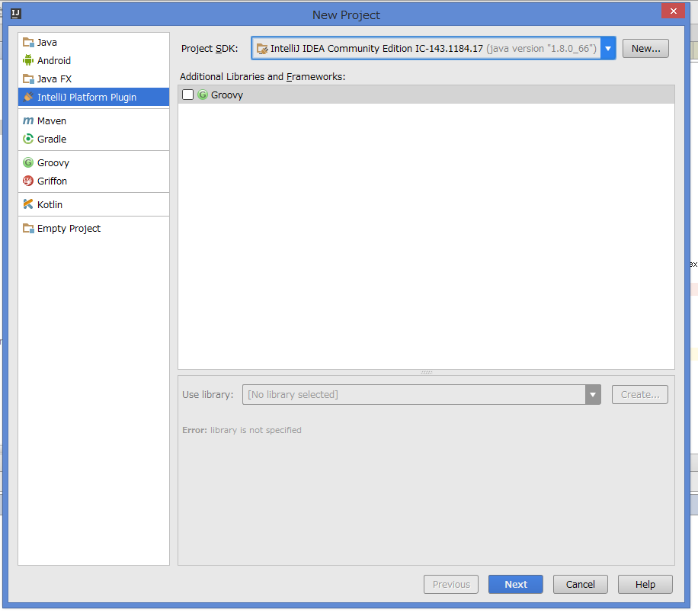Image resolution: width=698 pixels, height=616 pixels.
Task: Click the Kotlin K icon
Action: click(28, 204)
